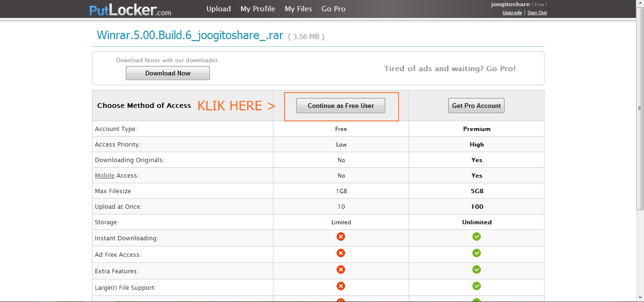Screen dimensions: 644x302
Task: Click green check icon in Instant Downloading row
Action: click(x=477, y=237)
